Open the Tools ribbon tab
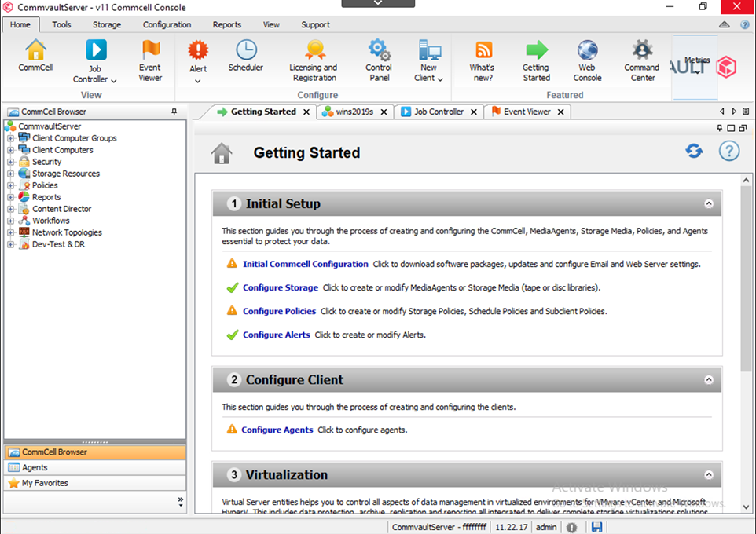This screenshot has height=534, width=756. click(x=61, y=24)
